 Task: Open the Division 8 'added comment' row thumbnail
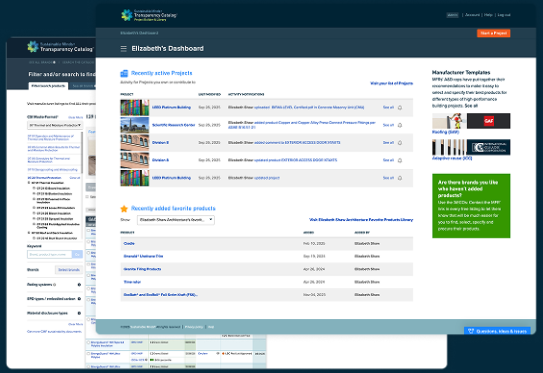pyautogui.click(x=135, y=143)
